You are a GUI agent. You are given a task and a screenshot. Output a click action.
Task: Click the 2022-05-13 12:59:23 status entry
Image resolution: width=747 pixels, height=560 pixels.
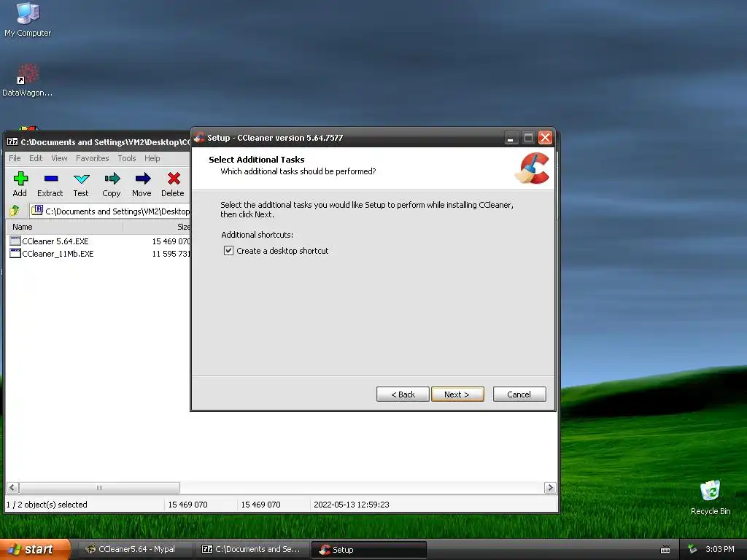pyautogui.click(x=352, y=505)
